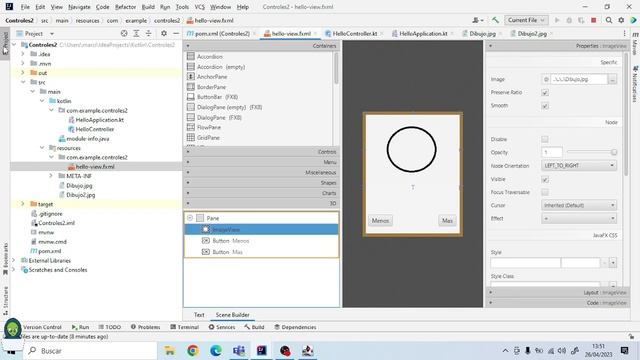The height and width of the screenshot is (360, 640).
Task: Open the Refactor menu
Action: [125, 7]
